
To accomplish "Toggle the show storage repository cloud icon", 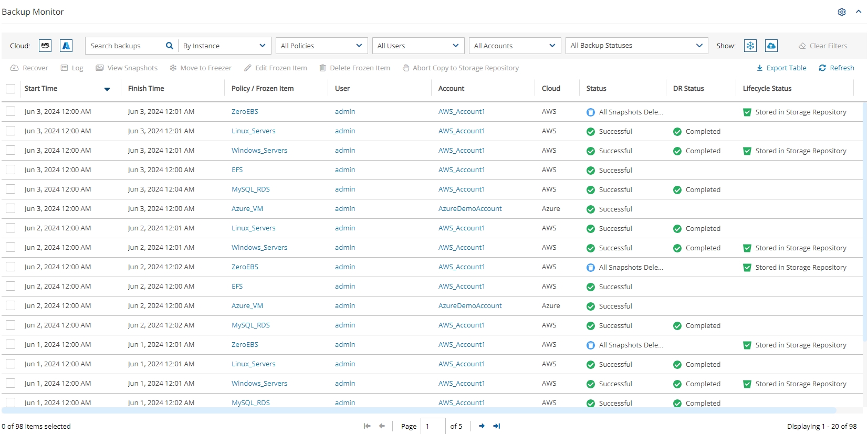I will [771, 46].
